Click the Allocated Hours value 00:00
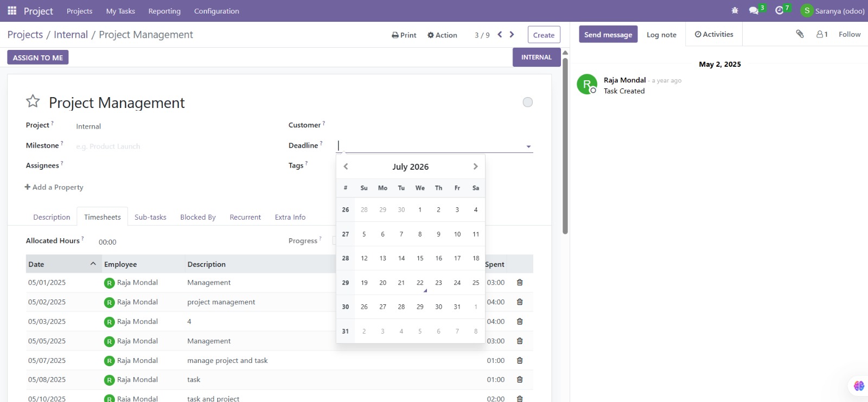Screen dimensions: 868x402 tap(107, 242)
